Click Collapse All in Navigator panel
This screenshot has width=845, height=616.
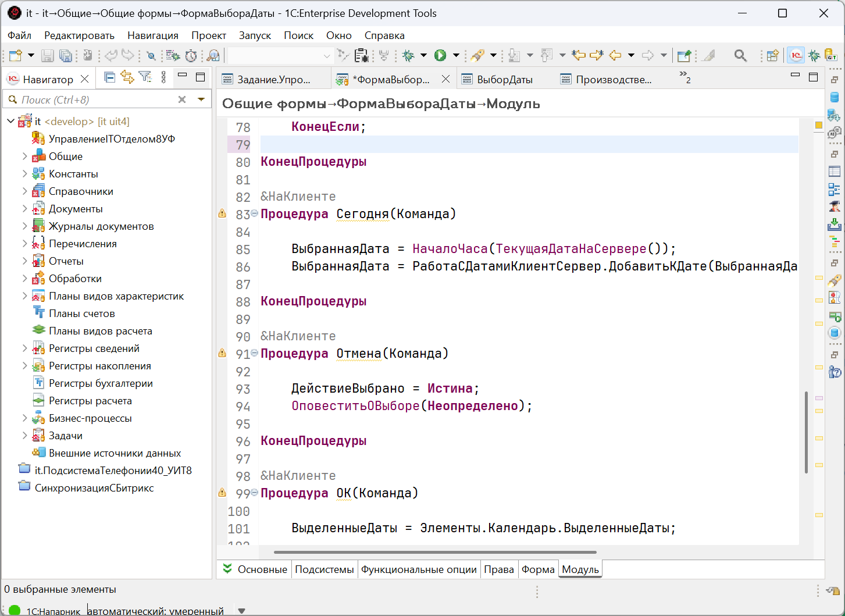coord(109,77)
